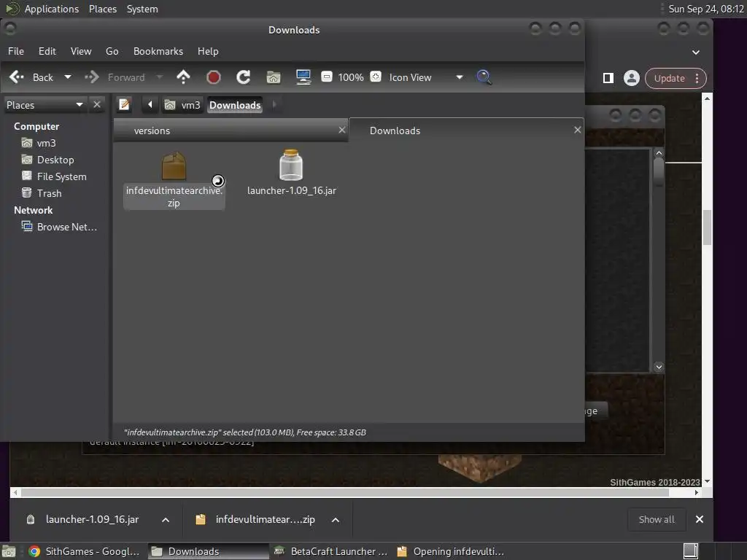Open the Edit menu

pyautogui.click(x=47, y=51)
